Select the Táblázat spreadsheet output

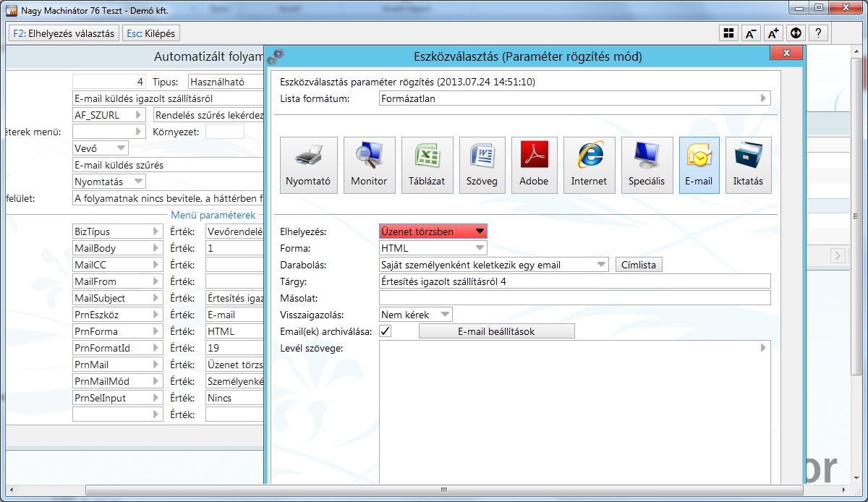pyautogui.click(x=427, y=165)
